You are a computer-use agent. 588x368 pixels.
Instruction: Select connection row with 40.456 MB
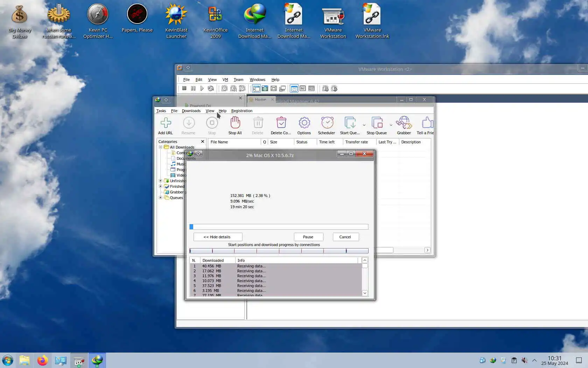pos(276,266)
